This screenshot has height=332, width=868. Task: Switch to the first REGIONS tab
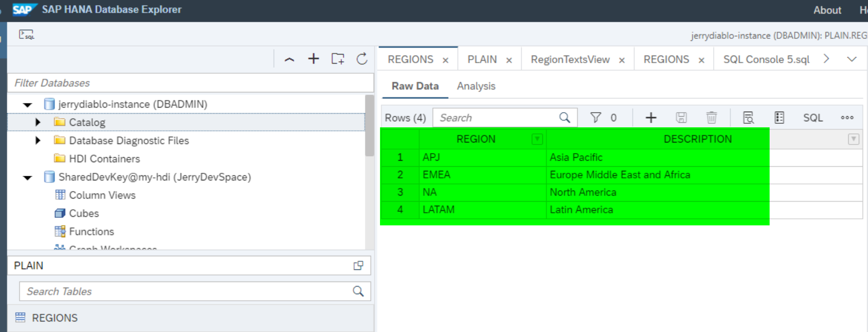410,60
